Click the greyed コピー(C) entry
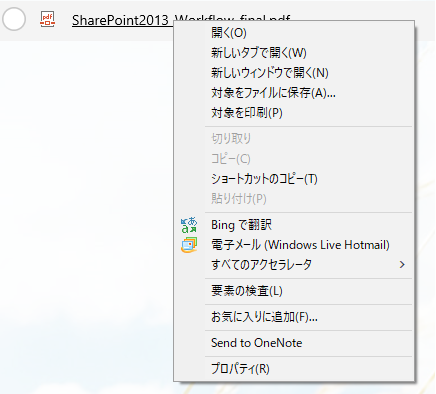Viewport: 436px width, 394px height. click(293, 159)
